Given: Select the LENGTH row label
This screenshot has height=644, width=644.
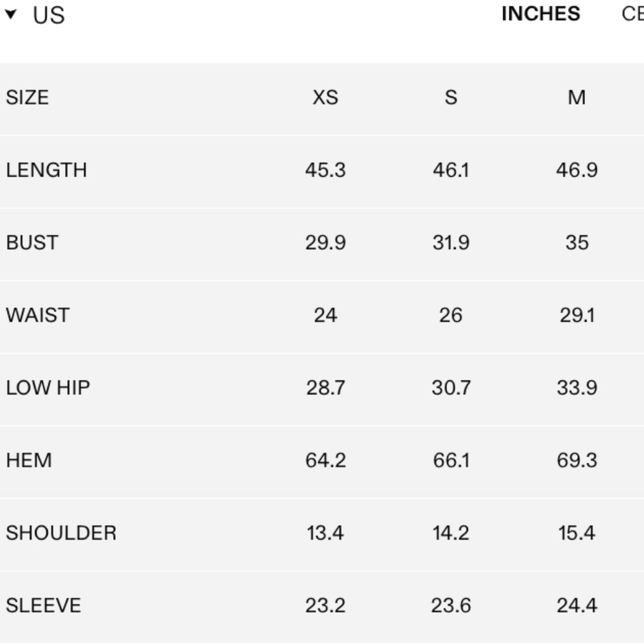Looking at the screenshot, I should pyautogui.click(x=46, y=170).
